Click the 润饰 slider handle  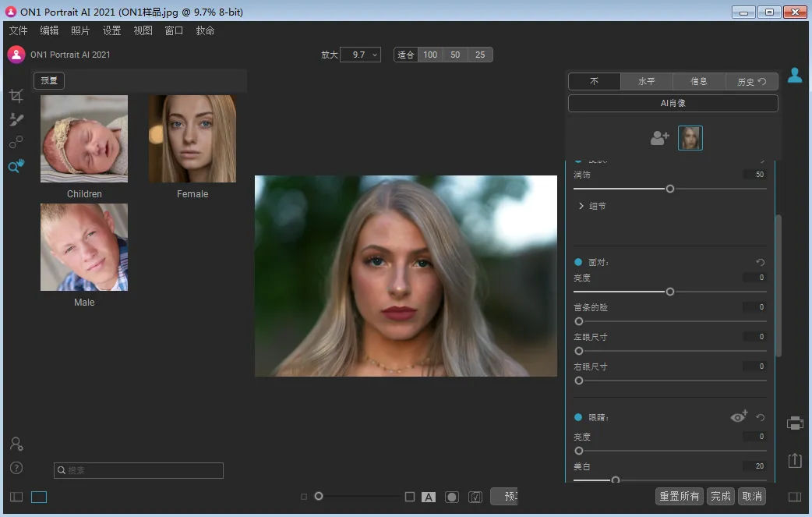pos(669,188)
